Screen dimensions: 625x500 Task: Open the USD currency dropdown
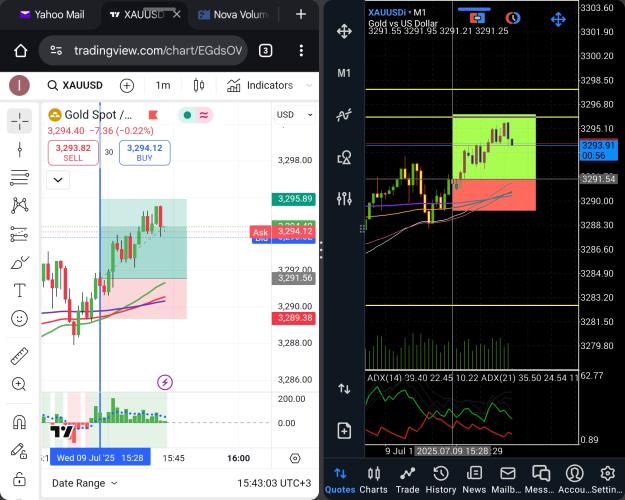click(295, 115)
